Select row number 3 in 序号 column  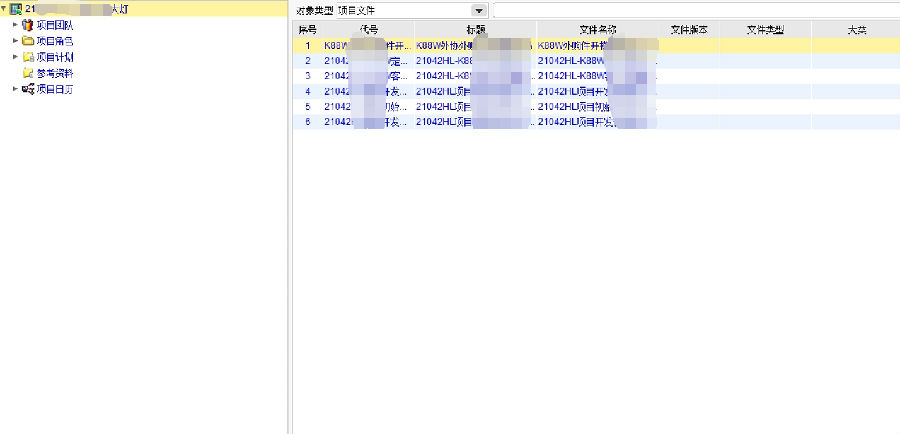coord(308,76)
